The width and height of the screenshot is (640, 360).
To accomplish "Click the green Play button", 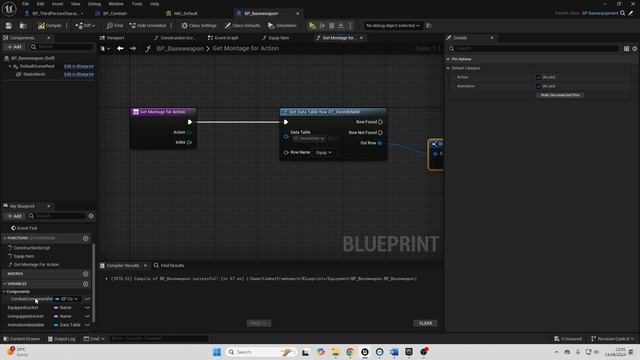I will coord(312,26).
